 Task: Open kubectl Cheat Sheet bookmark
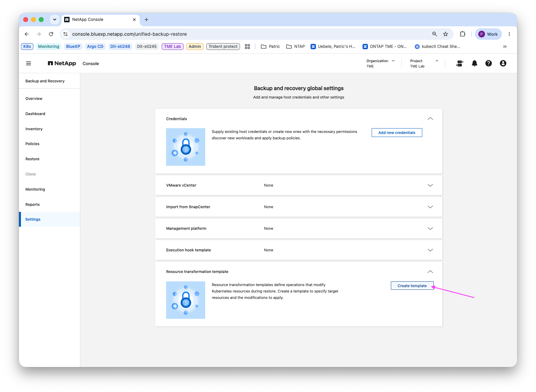coord(437,47)
